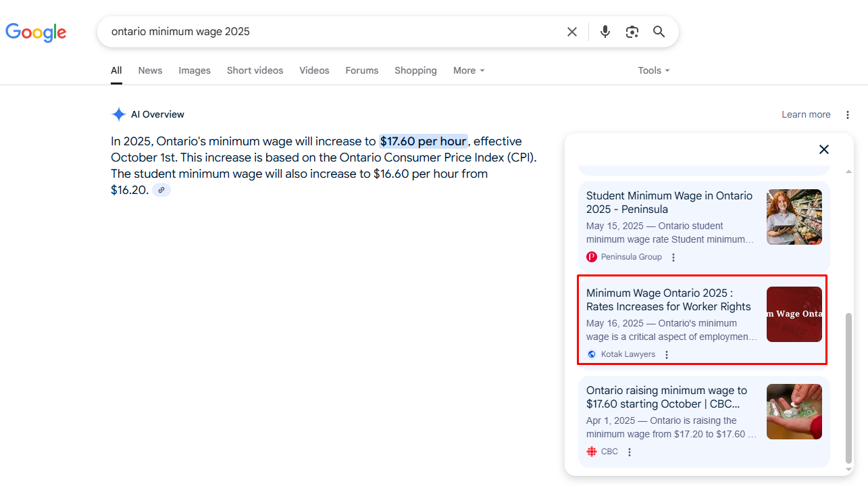Close the sources side panel
Image resolution: width=868 pixels, height=486 pixels.
[x=824, y=149]
